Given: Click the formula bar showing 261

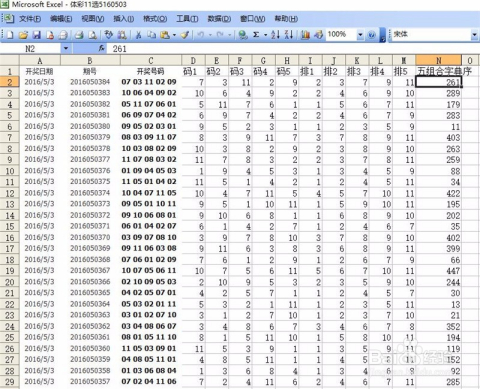Looking at the screenshot, I should tap(293, 49).
